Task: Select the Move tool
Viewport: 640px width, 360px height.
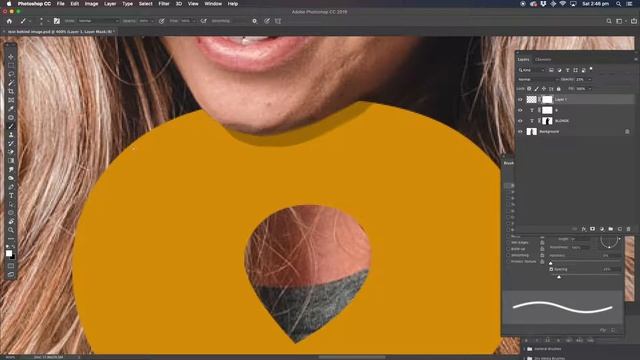Action: pyautogui.click(x=11, y=57)
